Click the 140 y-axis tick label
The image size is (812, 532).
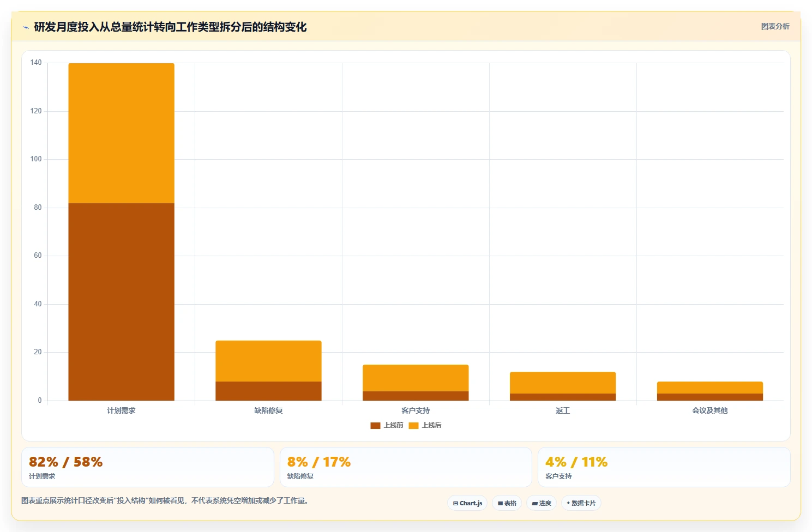point(36,63)
